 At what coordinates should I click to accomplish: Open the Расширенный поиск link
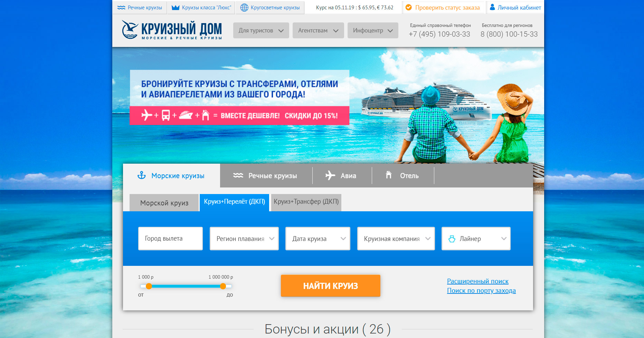click(x=478, y=281)
